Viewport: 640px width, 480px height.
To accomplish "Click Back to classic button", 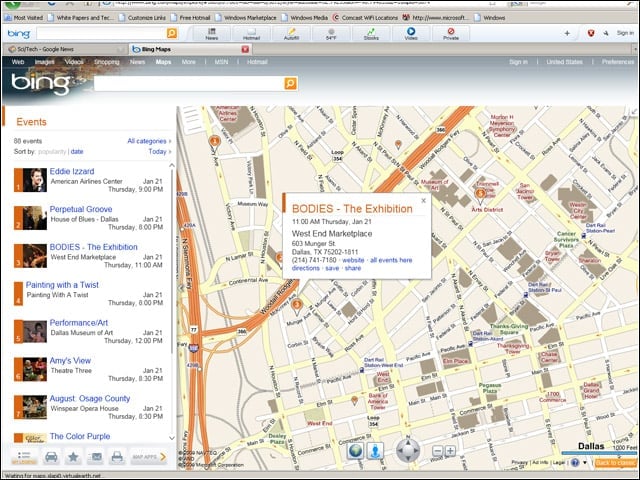I will tap(615, 462).
